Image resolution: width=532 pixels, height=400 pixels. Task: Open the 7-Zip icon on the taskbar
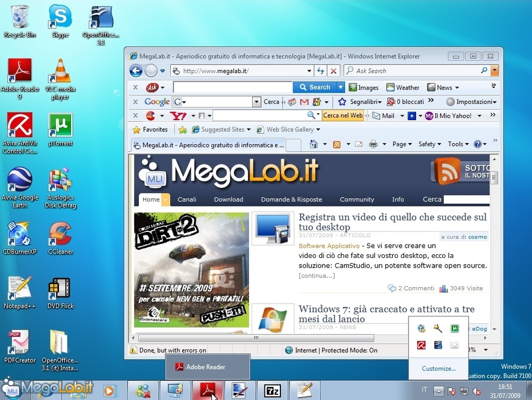[272, 390]
